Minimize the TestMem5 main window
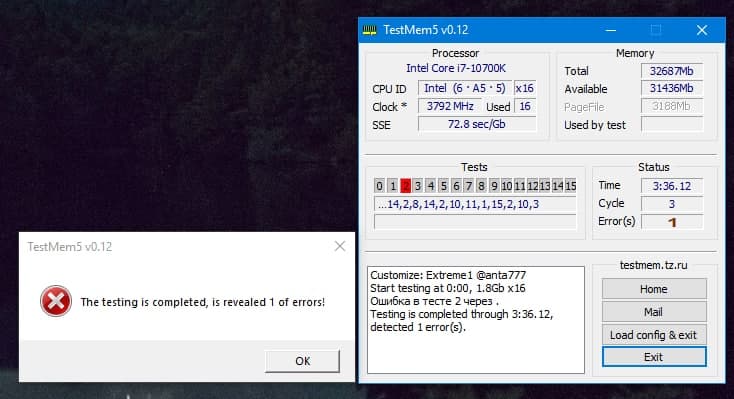 (610, 30)
